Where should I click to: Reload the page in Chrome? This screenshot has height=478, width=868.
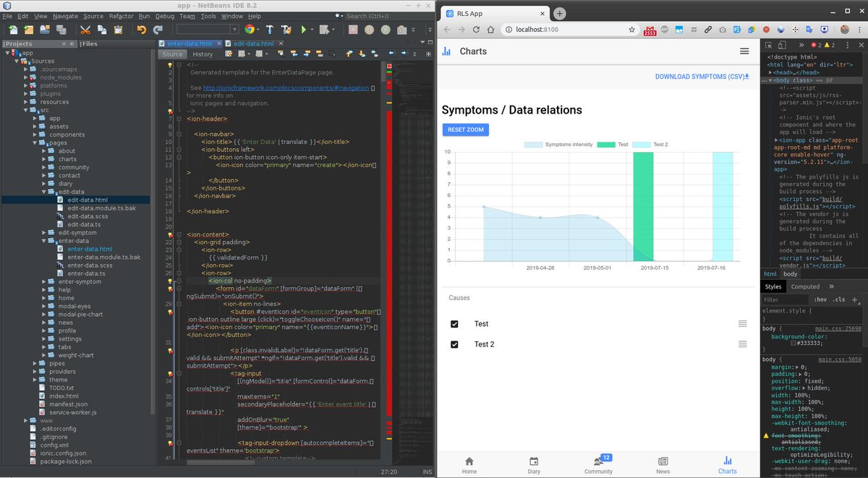point(477,30)
